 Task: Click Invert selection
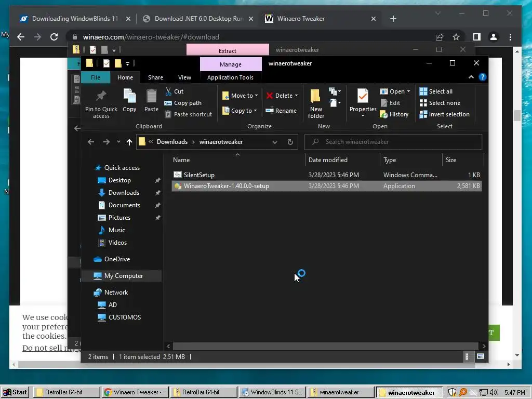coord(445,114)
